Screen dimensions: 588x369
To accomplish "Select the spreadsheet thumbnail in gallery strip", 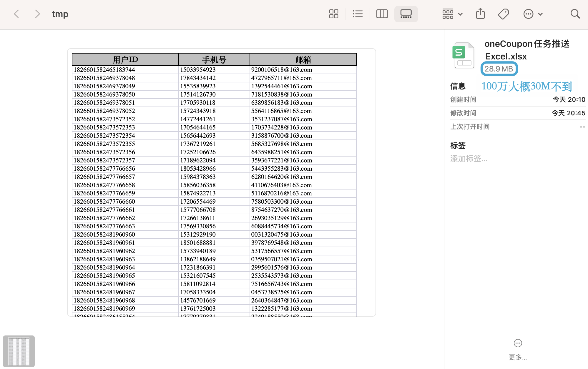I will pyautogui.click(x=19, y=351).
